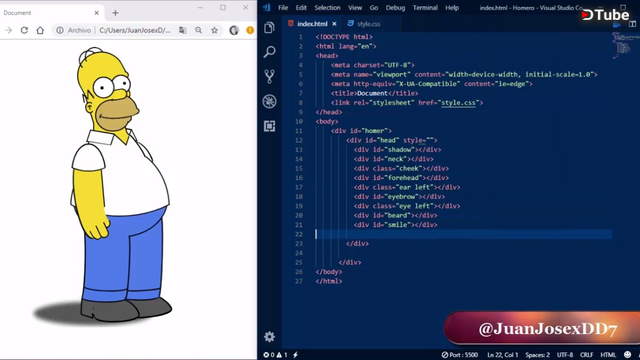Open the Search view in activity bar
The image size is (640, 360).
coord(269,52)
